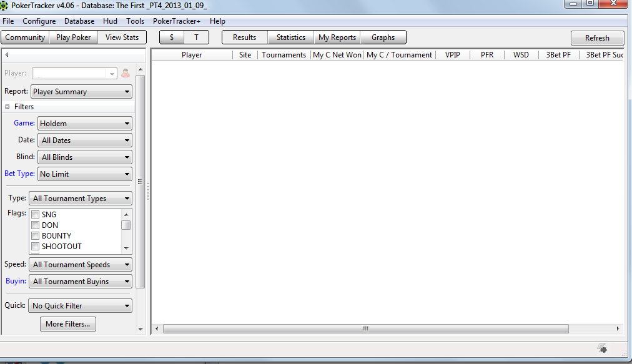The height and width of the screenshot is (364, 632).
Task: Open the Graphs tab
Action: tap(383, 37)
